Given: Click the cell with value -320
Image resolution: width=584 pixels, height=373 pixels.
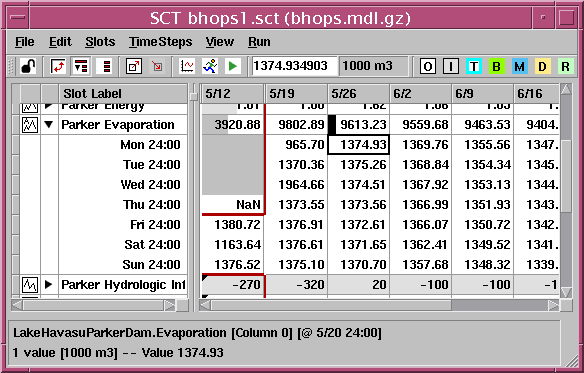Looking at the screenshot, I should 296,285.
